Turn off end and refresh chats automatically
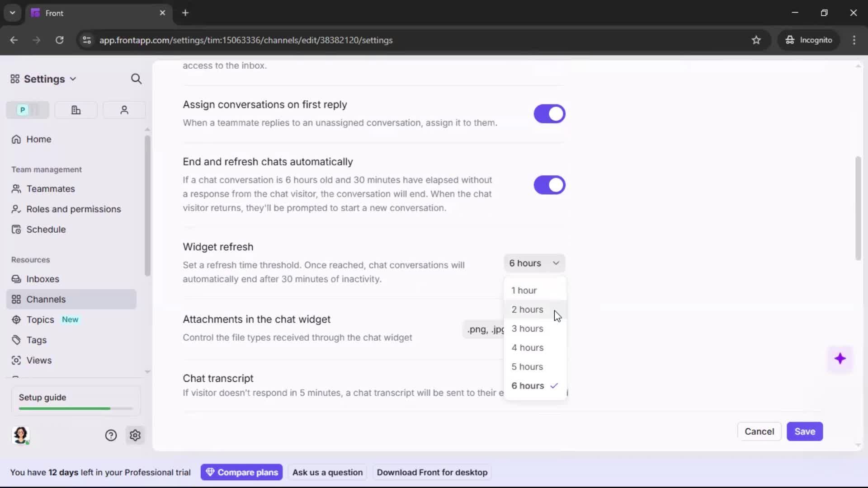868x488 pixels. point(549,185)
